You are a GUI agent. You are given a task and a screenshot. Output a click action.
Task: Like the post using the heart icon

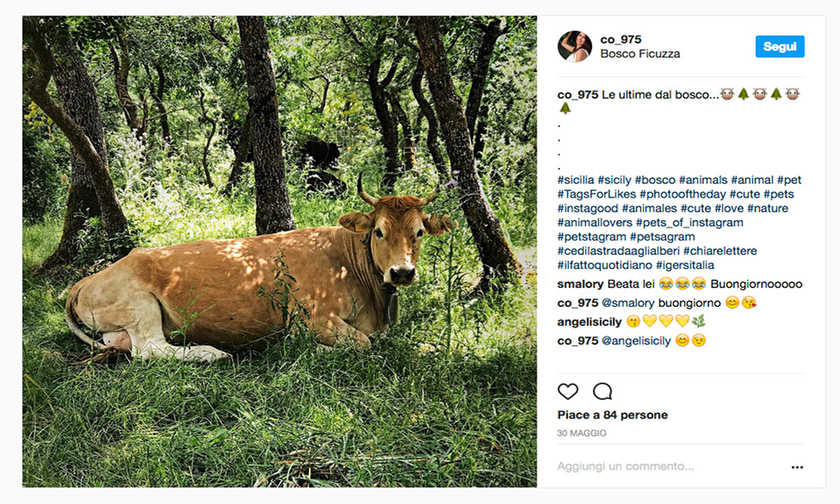coord(568,392)
